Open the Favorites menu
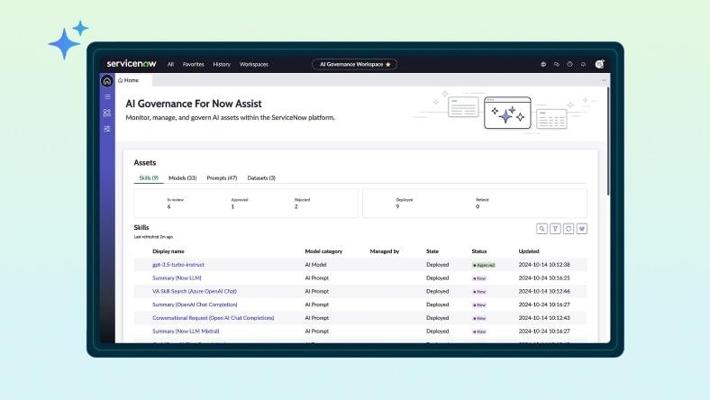 pos(193,64)
